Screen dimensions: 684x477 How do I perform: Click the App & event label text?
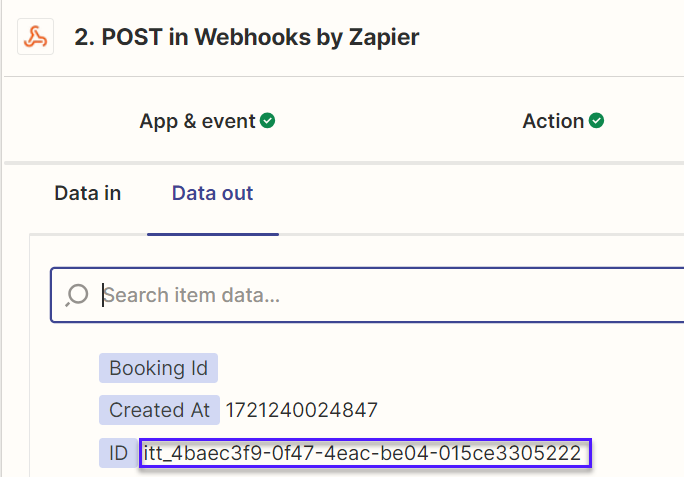[197, 121]
